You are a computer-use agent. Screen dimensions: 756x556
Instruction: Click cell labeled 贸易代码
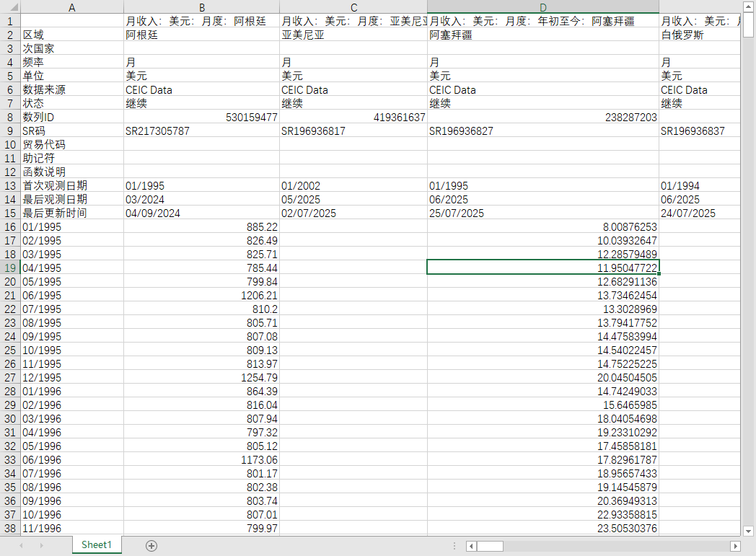(x=72, y=144)
